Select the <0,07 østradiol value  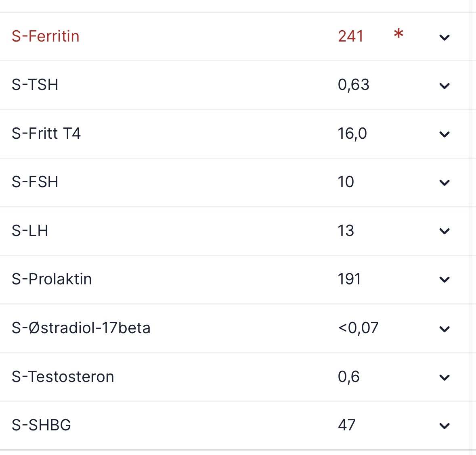tap(358, 328)
